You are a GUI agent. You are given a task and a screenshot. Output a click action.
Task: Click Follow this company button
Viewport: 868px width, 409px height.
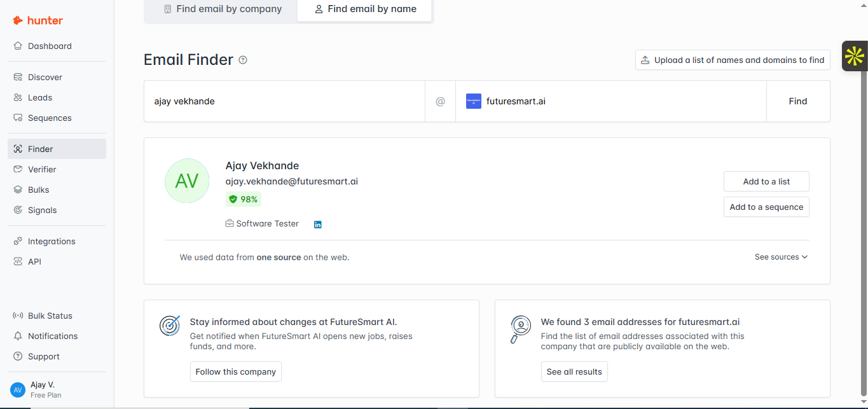point(235,371)
